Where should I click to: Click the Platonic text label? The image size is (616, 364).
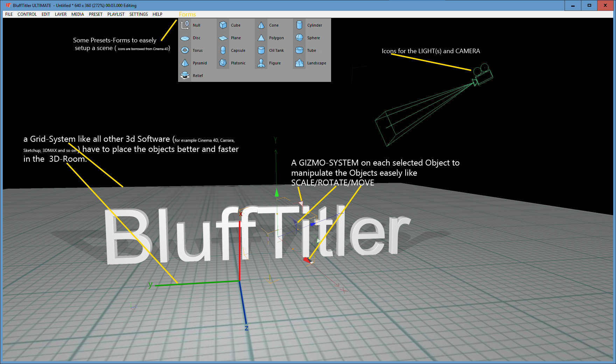pos(238,63)
